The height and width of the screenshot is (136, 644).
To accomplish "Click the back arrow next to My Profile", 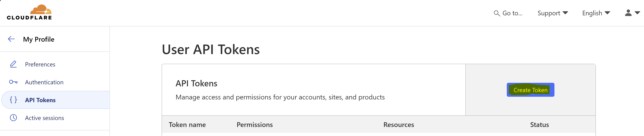I will [x=11, y=39].
